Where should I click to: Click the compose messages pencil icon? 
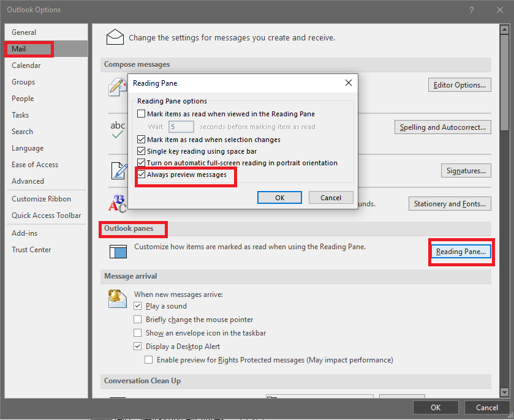(x=118, y=87)
